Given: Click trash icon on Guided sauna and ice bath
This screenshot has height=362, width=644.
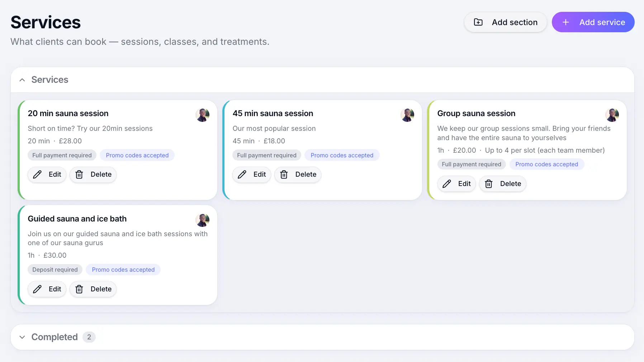Looking at the screenshot, I should pos(79,289).
